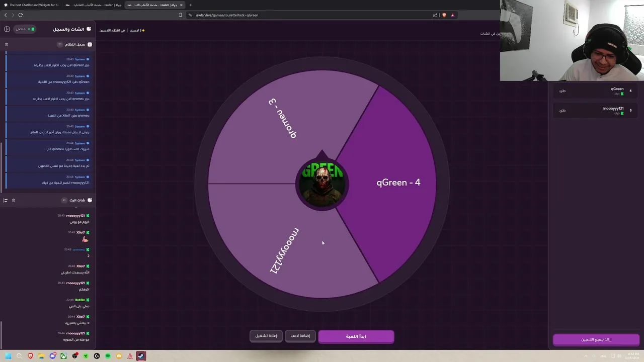The width and height of the screenshot is (644, 362).
Task: Open Brave browser from the taskbar
Action: (30, 356)
